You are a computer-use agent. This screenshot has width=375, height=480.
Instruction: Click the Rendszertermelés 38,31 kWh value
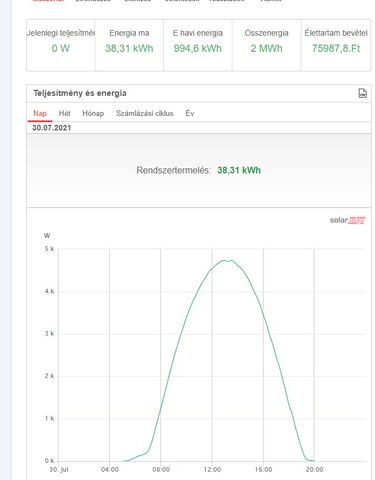(239, 170)
